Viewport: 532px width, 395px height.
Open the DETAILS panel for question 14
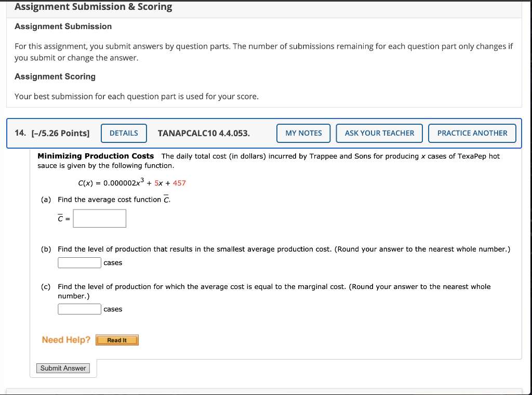pyautogui.click(x=124, y=133)
